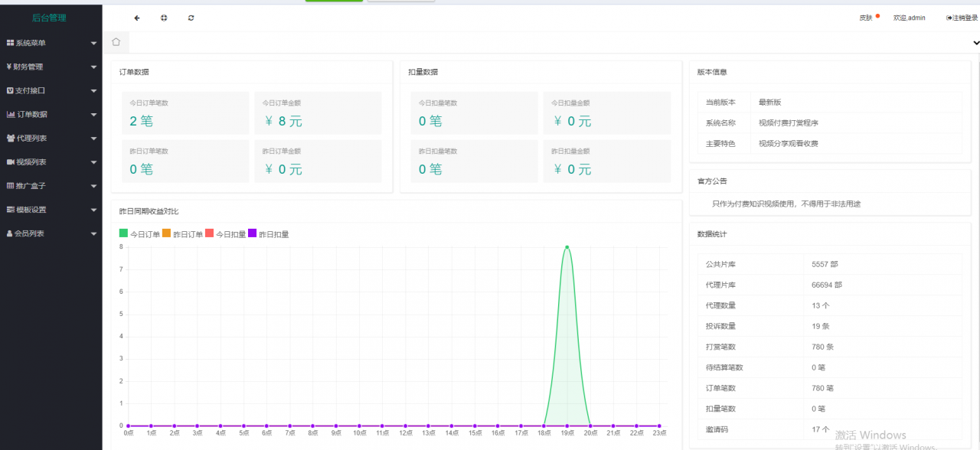Click the chart peak point at 19点

pyautogui.click(x=567, y=247)
